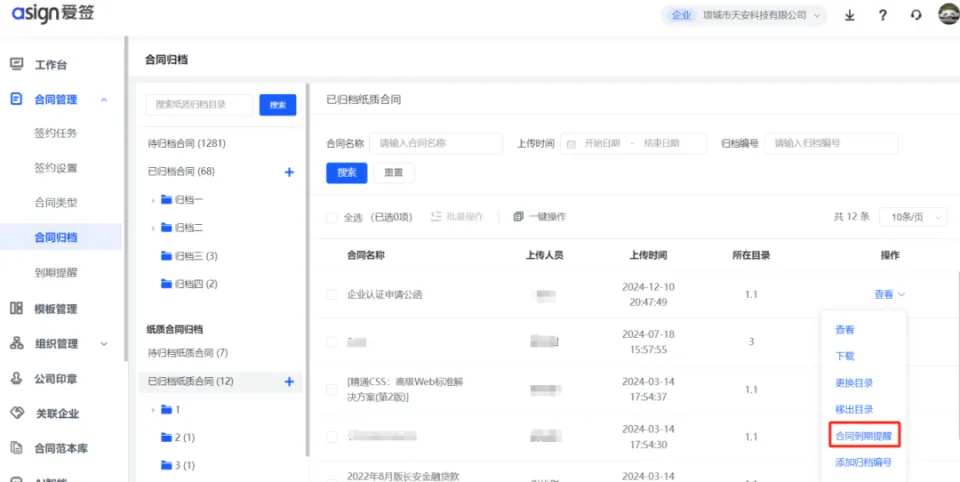Click the plus icon beside 已归档合同 (68)
Screen dimensions: 960x482
coord(289,172)
